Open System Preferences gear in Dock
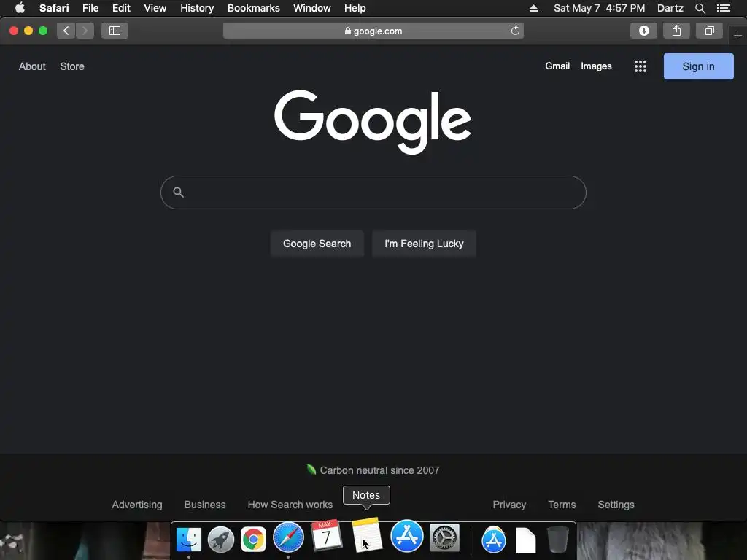 [444, 537]
